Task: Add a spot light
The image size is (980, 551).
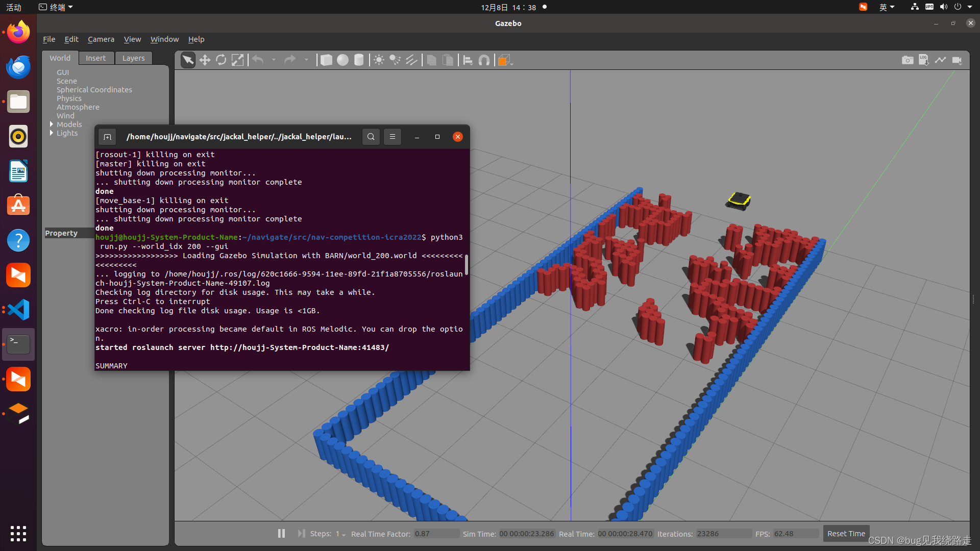Action: coord(395,60)
